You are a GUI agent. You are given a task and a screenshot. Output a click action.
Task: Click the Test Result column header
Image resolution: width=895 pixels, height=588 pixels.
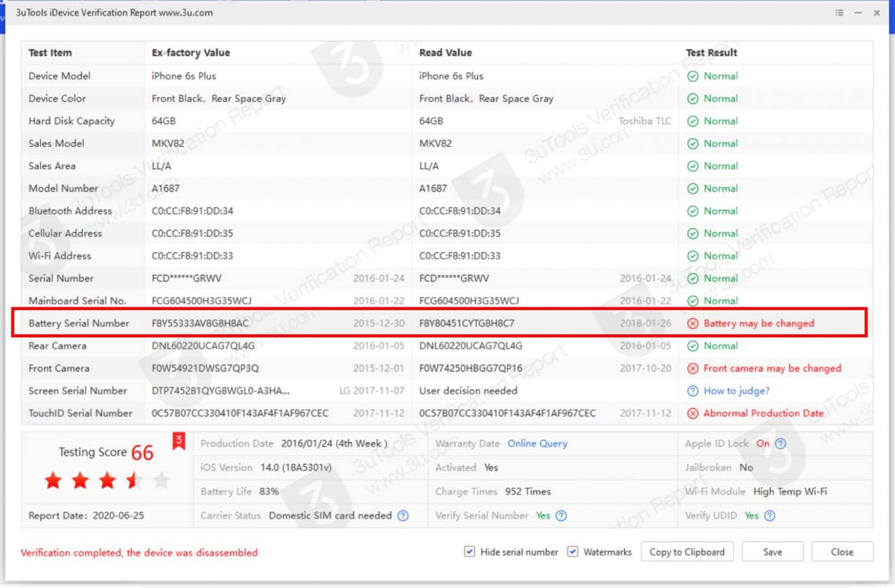(712, 53)
